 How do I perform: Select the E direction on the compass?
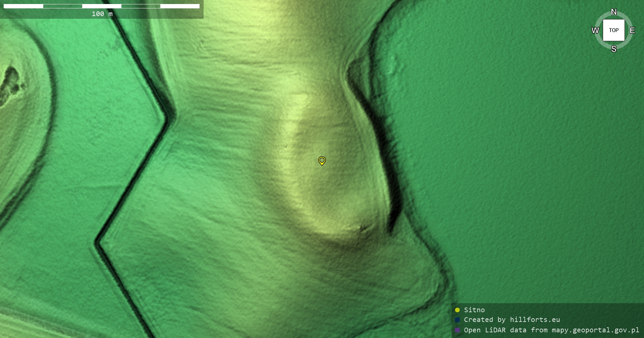[x=632, y=30]
